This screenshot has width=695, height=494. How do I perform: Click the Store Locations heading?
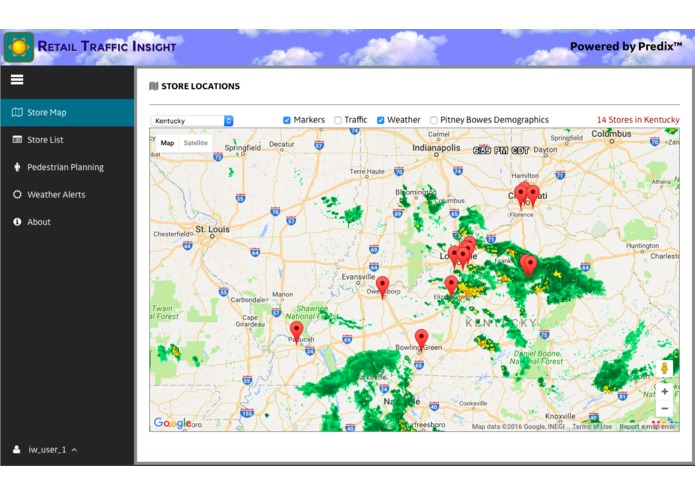200,86
